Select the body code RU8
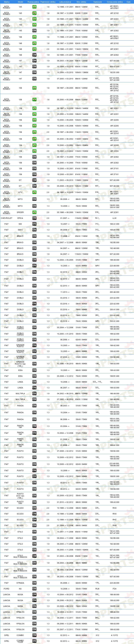This screenshot has height=644, width=134. point(97,589)
